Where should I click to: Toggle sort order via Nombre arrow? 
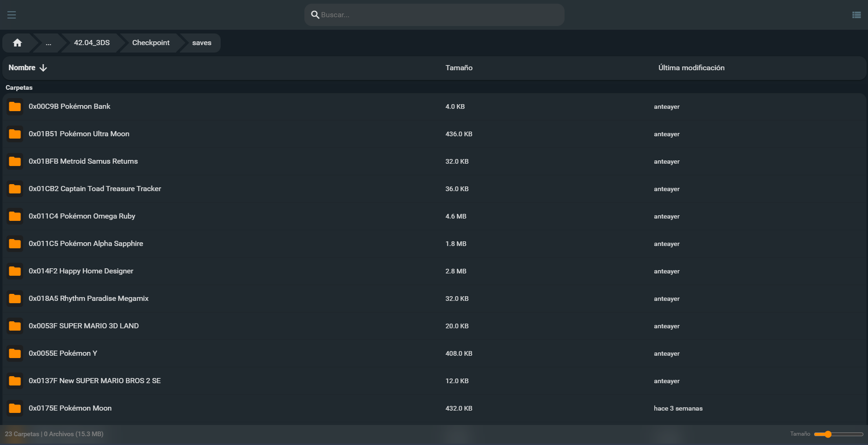(x=43, y=68)
